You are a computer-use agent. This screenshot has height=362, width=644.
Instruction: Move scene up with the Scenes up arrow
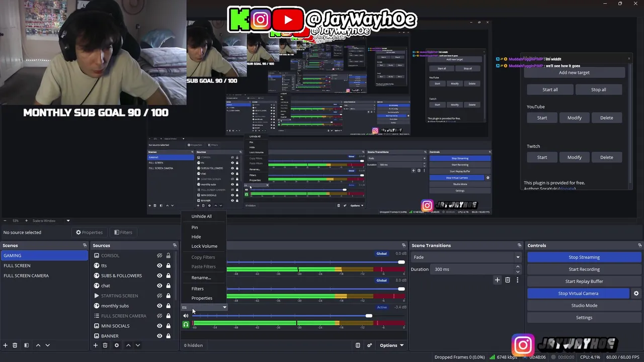[38, 345]
